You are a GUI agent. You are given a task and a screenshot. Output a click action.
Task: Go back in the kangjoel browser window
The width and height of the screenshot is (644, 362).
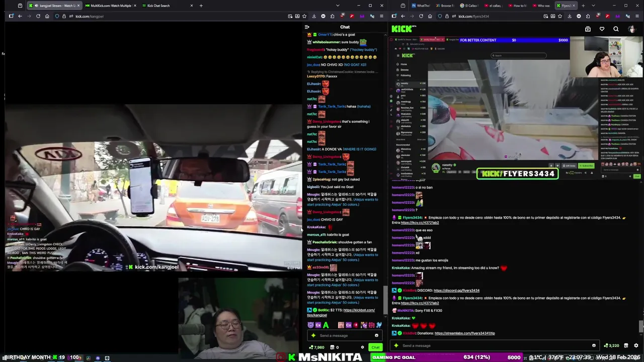click(20, 16)
